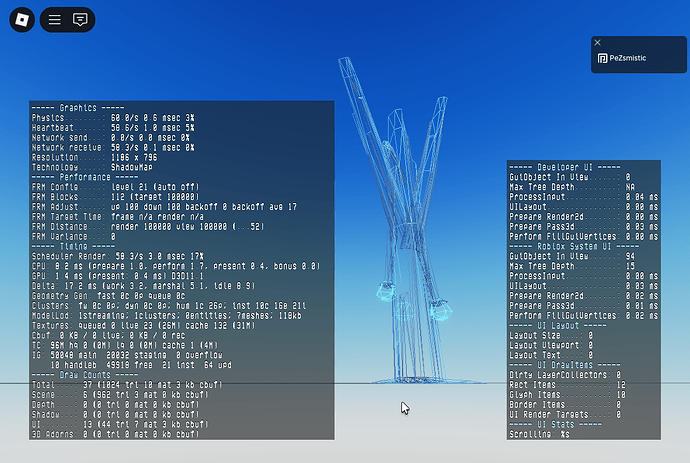Click the 'FRM Target Time' line
This screenshot has width=690, height=463.
117,217
